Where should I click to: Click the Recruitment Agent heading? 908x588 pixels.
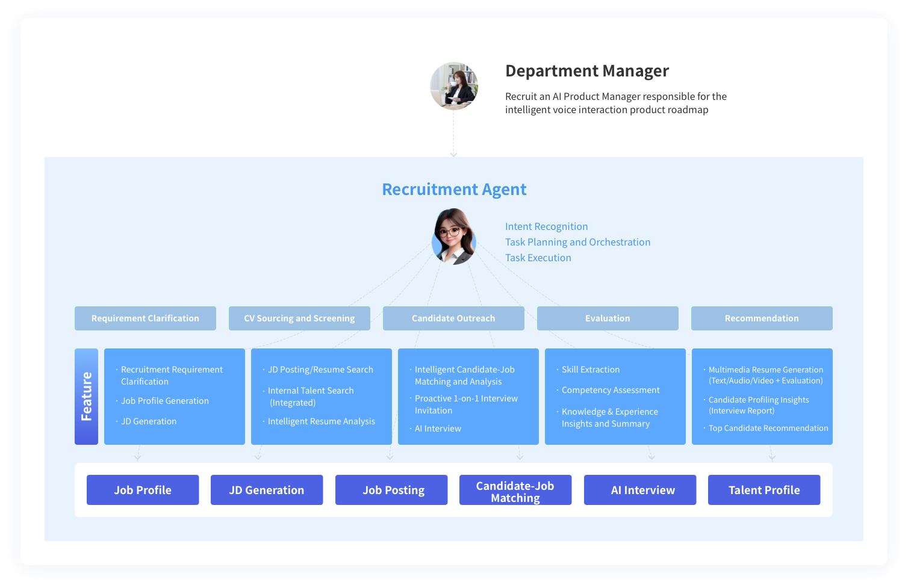click(454, 190)
